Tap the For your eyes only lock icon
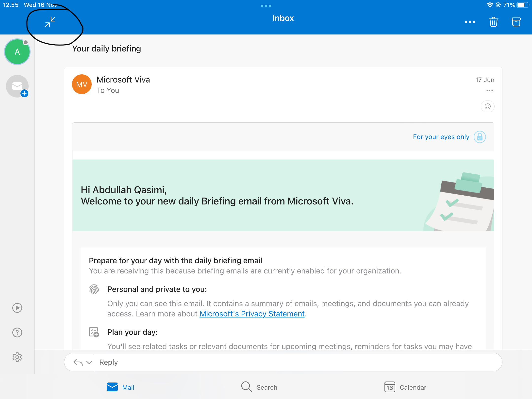This screenshot has width=532, height=399. 480,137
